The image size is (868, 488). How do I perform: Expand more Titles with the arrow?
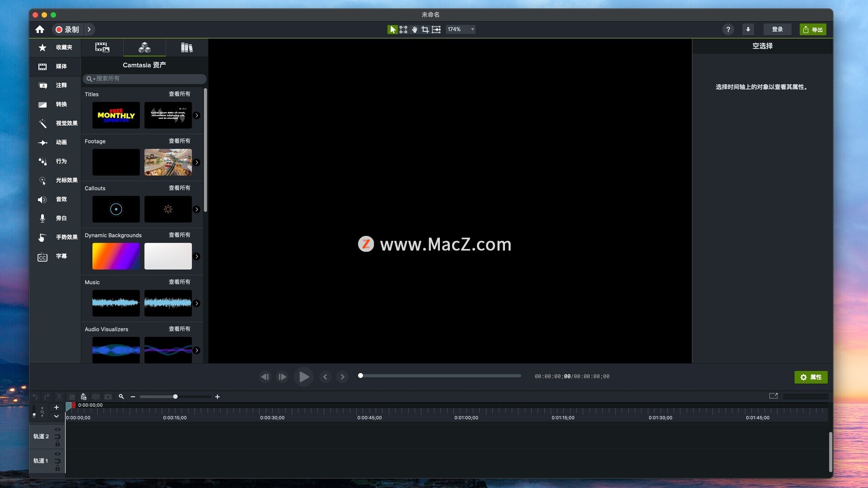[x=197, y=116]
